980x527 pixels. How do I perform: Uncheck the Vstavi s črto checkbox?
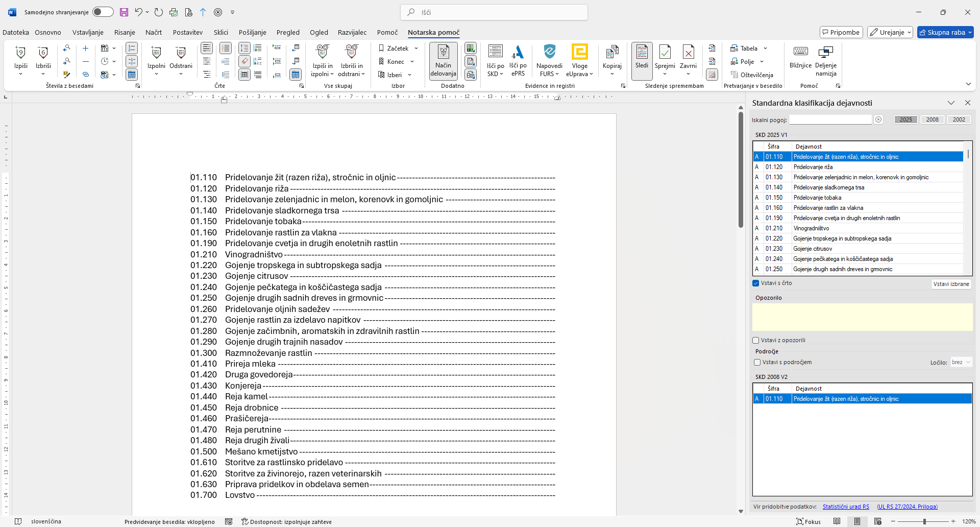(x=756, y=283)
